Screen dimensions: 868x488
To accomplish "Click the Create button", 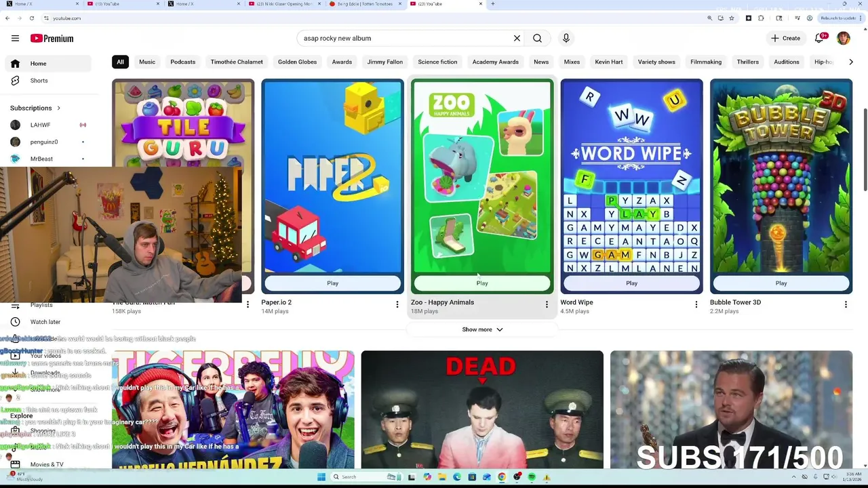I will (x=785, y=39).
